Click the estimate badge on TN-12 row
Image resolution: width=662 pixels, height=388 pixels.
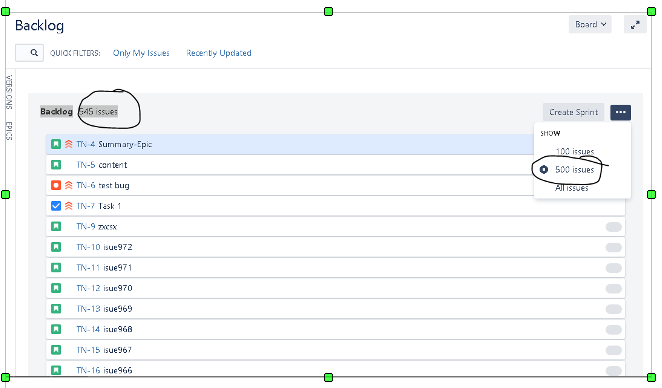click(613, 289)
